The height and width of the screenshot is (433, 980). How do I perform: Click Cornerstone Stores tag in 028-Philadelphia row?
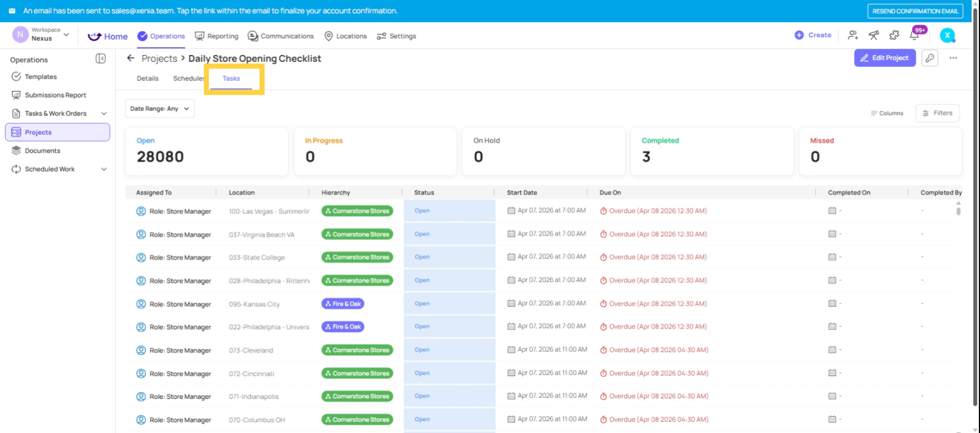(357, 280)
